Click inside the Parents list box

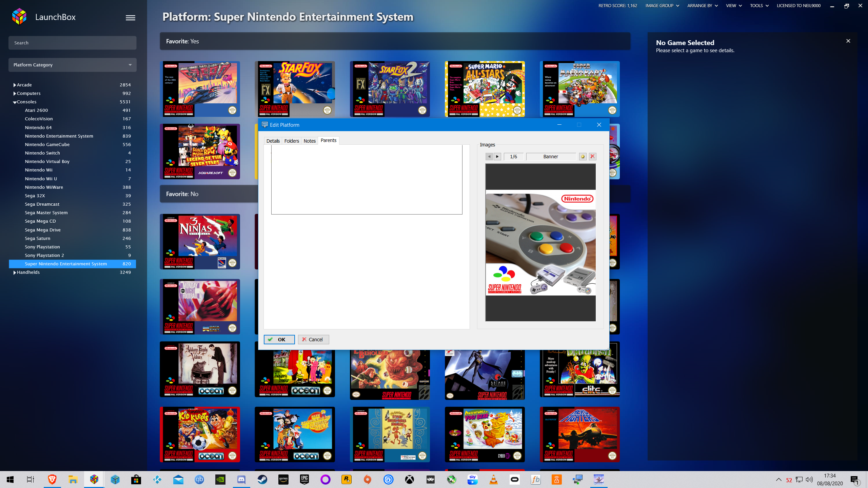click(x=367, y=180)
